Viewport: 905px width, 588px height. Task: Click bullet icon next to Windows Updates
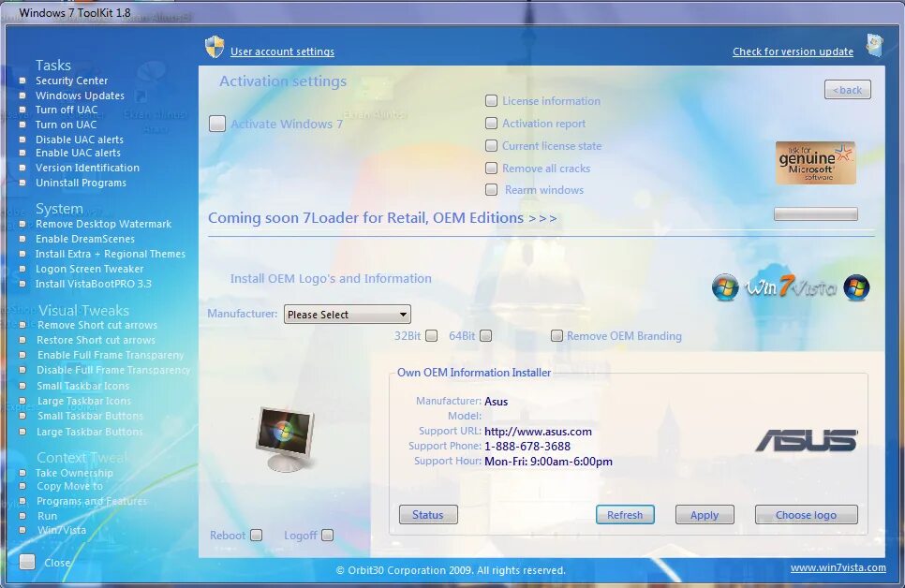point(22,96)
